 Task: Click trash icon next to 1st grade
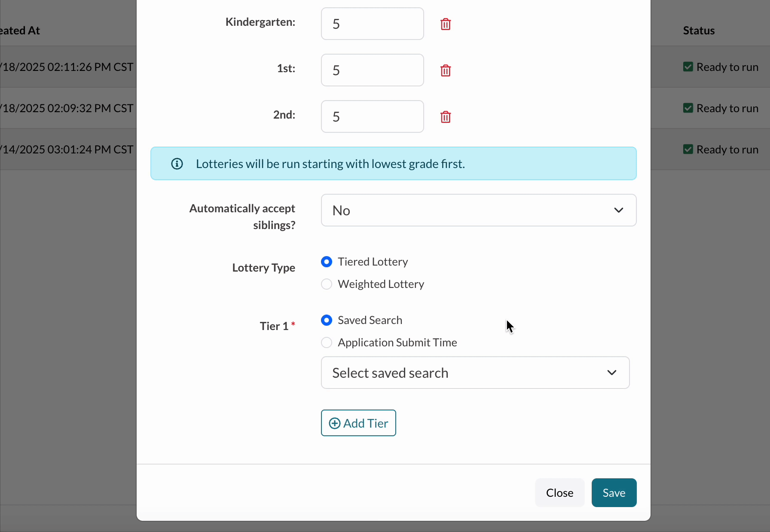tap(446, 70)
